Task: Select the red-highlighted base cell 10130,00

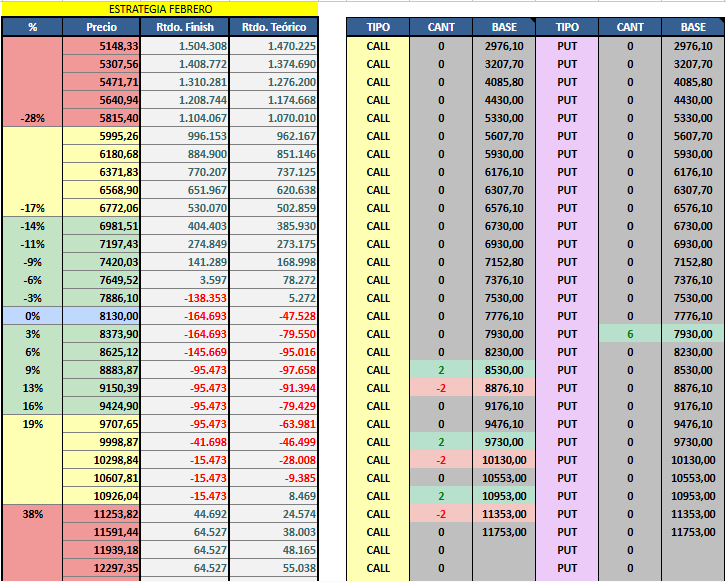Action: pos(504,460)
